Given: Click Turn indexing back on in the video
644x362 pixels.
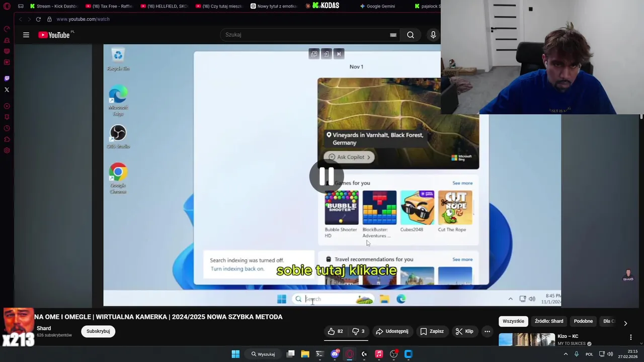Looking at the screenshot, I should (237, 268).
